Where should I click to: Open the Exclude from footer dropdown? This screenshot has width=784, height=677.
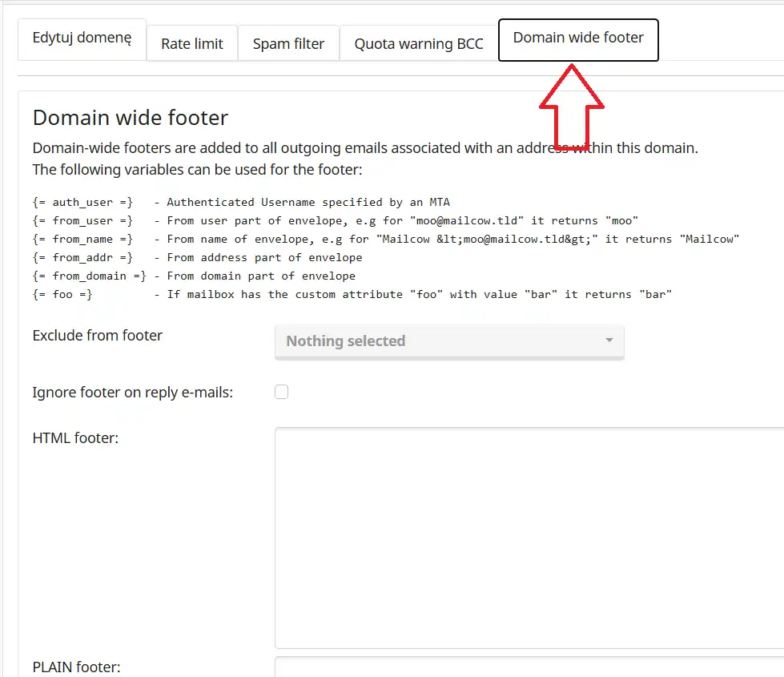449,341
